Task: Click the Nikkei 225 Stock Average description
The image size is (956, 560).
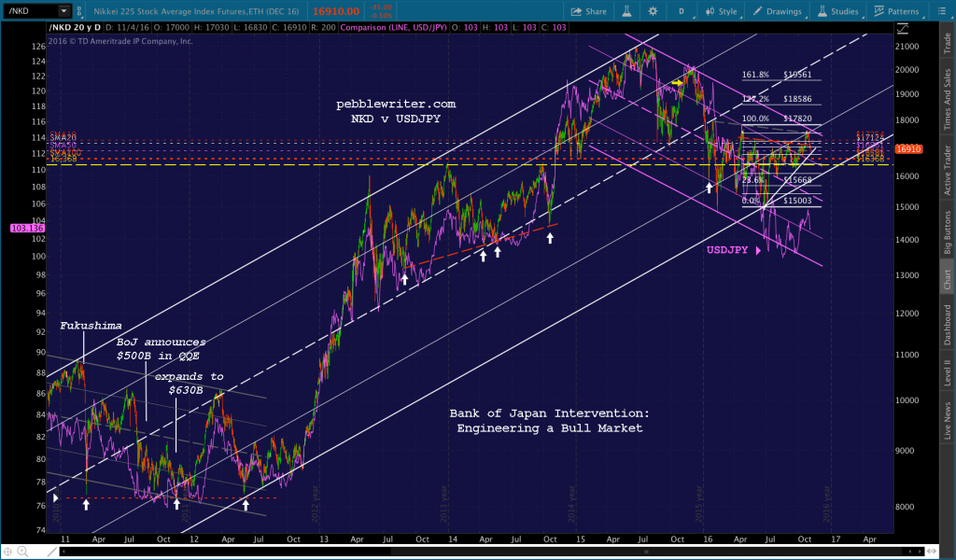Action: pyautogui.click(x=196, y=11)
